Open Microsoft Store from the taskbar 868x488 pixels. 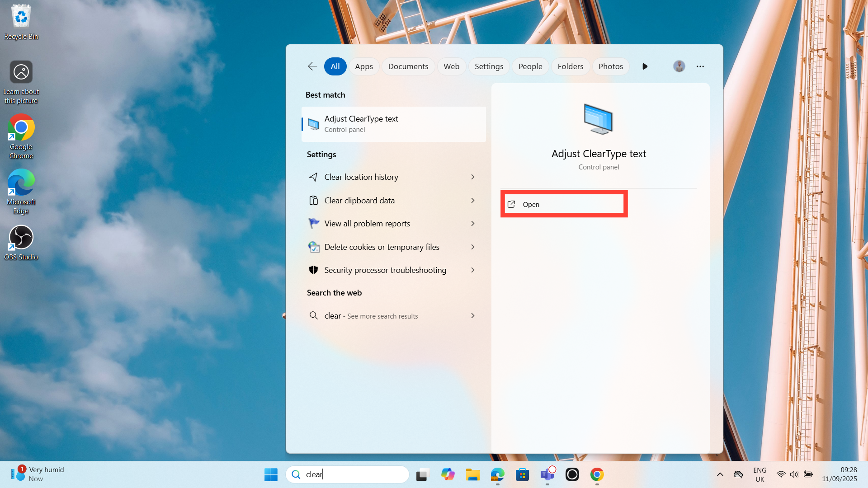[x=522, y=474]
